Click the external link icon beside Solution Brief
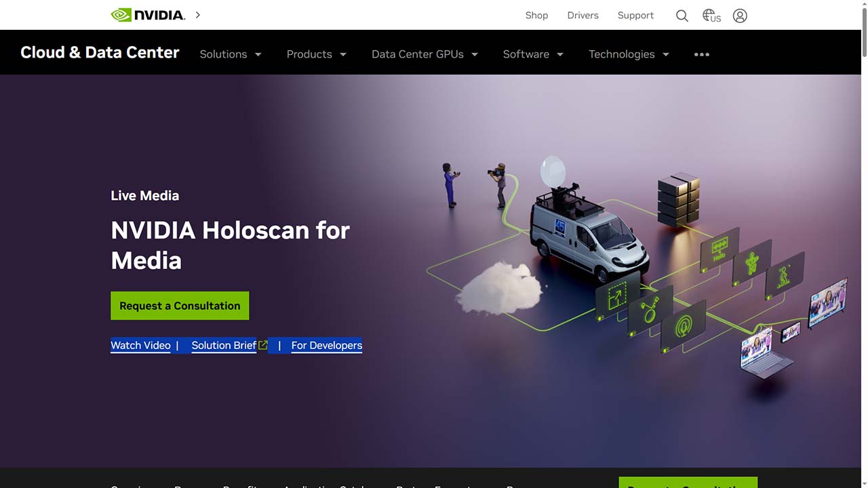 263,345
